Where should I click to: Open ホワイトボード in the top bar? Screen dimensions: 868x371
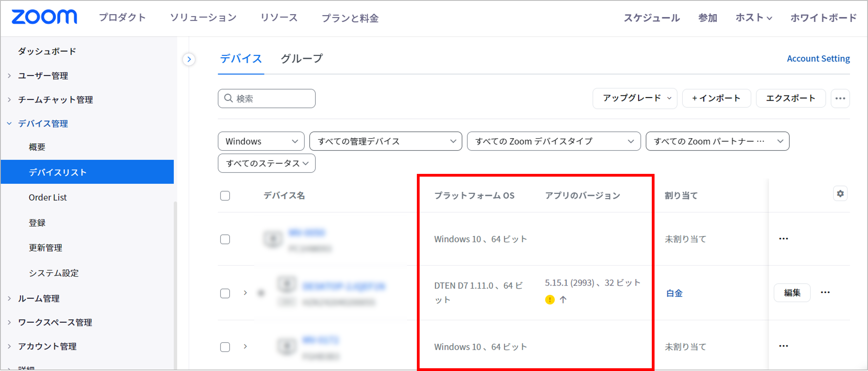823,18
